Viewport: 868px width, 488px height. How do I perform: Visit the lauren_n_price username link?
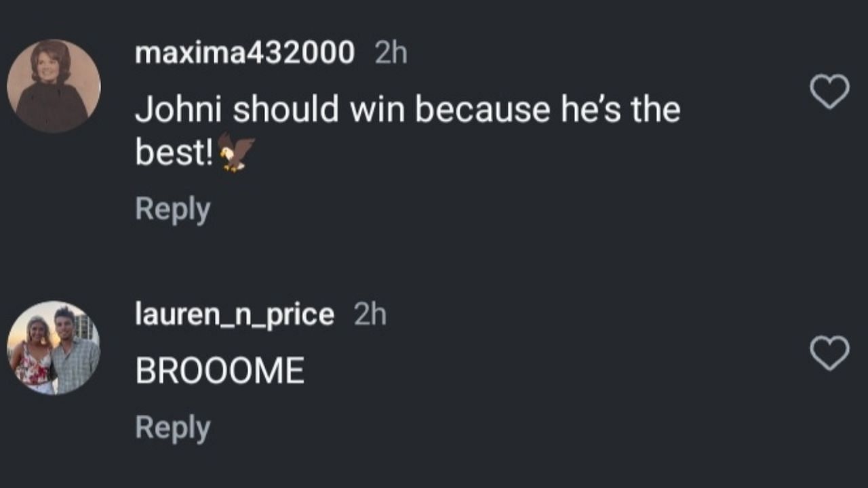point(235,314)
